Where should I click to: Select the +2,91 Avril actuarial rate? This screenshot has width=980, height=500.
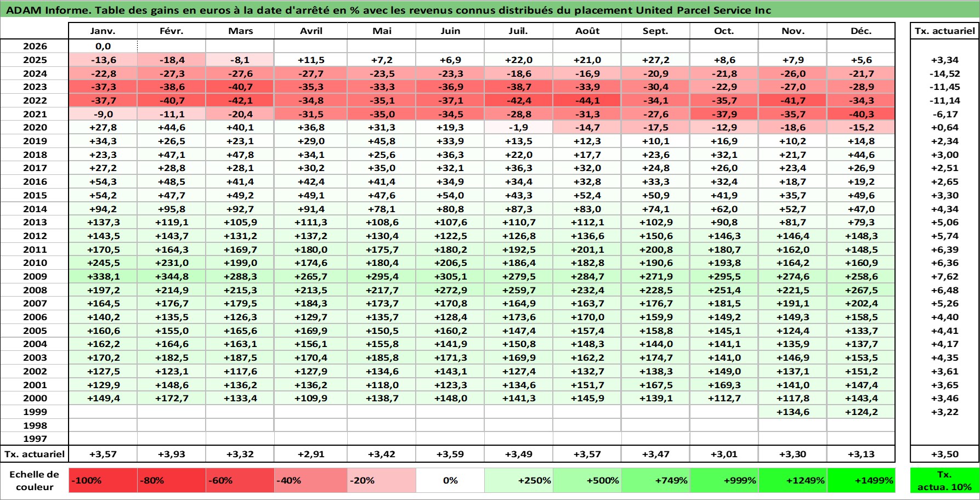(311, 454)
